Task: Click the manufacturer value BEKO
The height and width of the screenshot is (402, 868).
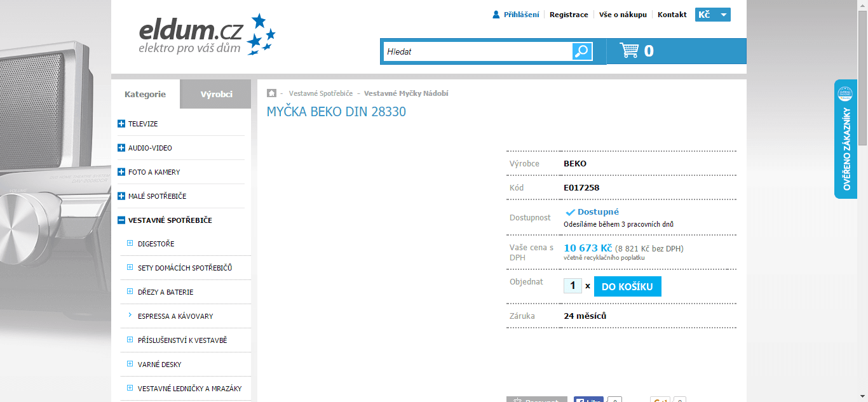Action: click(x=575, y=164)
